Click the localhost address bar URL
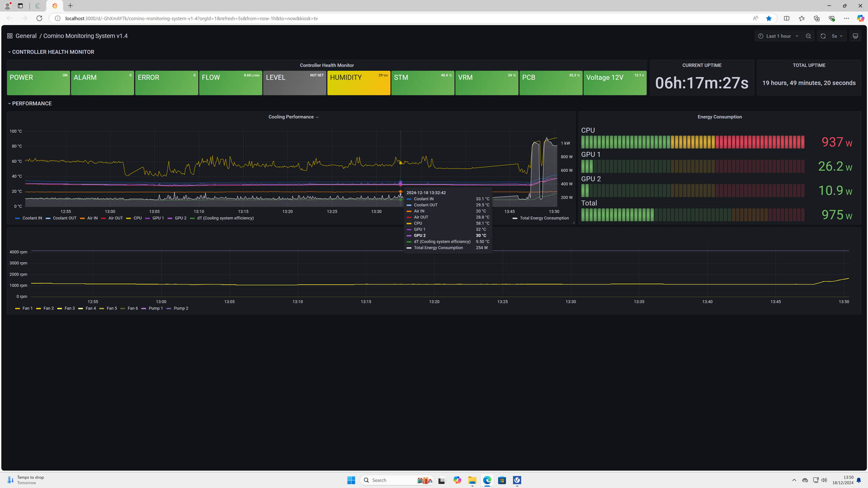 point(191,19)
